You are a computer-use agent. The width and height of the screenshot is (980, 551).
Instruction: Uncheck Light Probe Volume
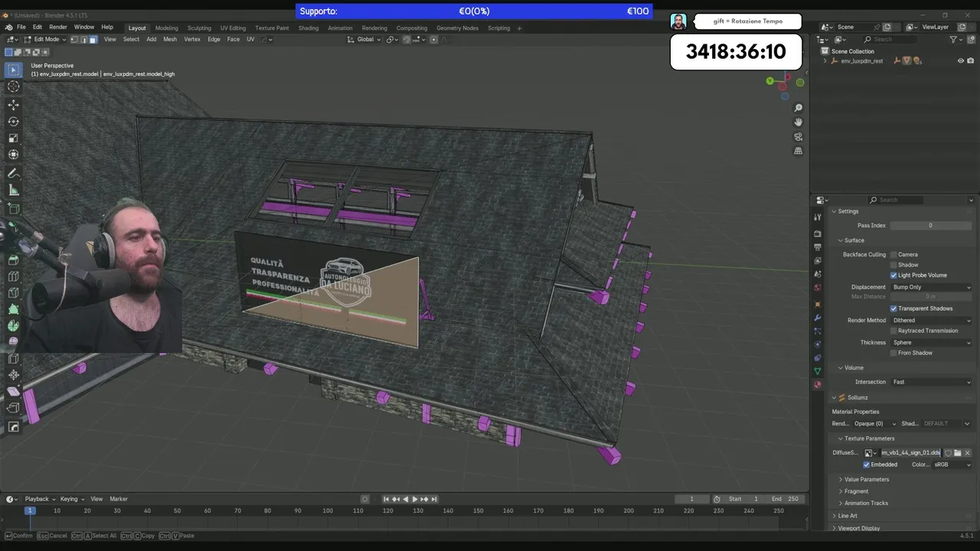point(893,275)
